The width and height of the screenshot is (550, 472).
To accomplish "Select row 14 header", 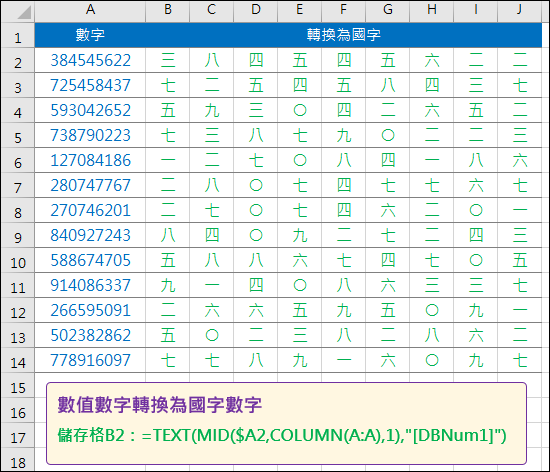I will coord(18,360).
